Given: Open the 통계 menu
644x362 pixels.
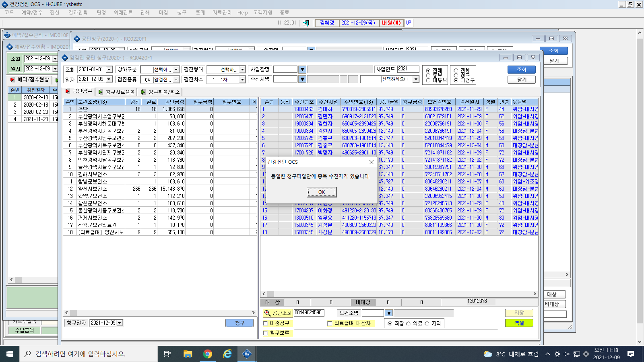Looking at the screenshot, I should [200, 12].
